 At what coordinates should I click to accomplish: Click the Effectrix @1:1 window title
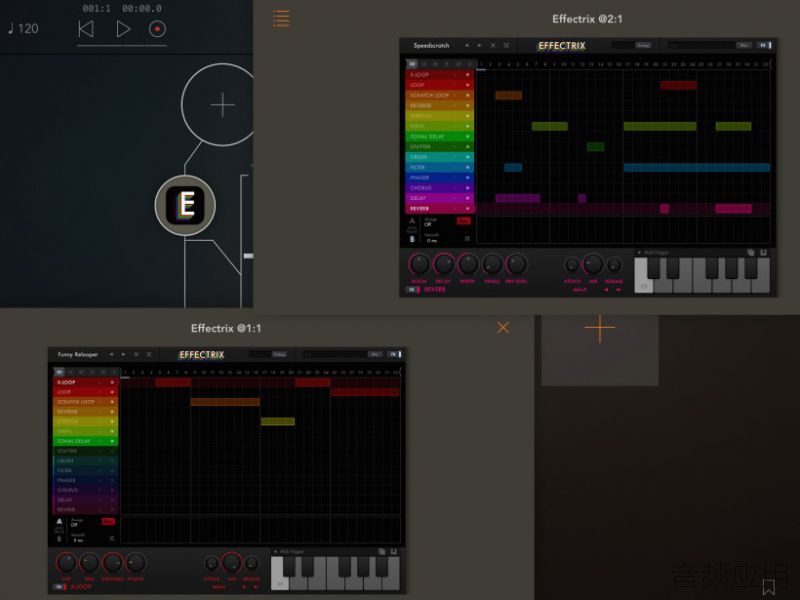pyautogui.click(x=226, y=328)
